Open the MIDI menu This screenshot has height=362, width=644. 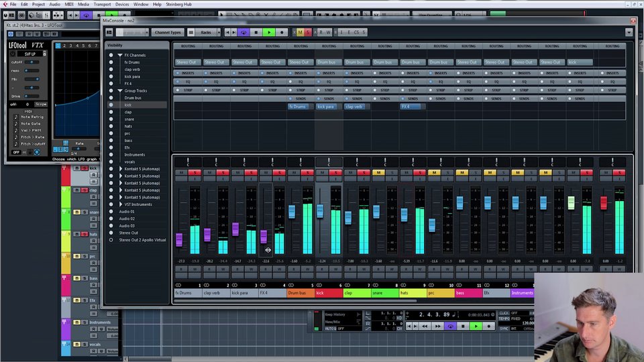tap(69, 4)
